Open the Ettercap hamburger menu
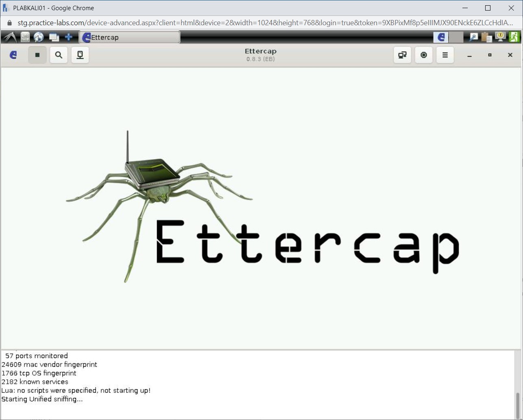Image resolution: width=523 pixels, height=420 pixels. point(445,55)
